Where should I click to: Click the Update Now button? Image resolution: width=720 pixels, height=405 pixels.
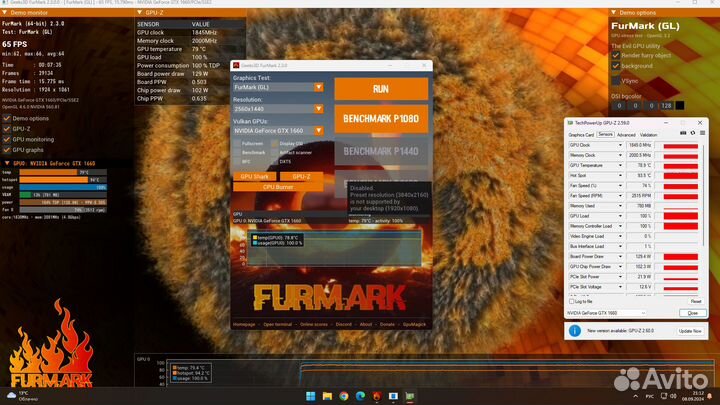click(690, 330)
